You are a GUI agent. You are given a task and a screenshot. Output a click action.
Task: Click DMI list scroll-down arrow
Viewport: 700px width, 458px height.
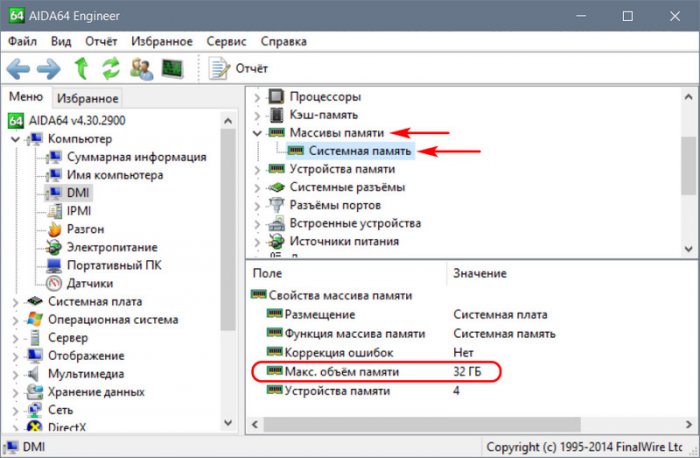click(x=688, y=249)
